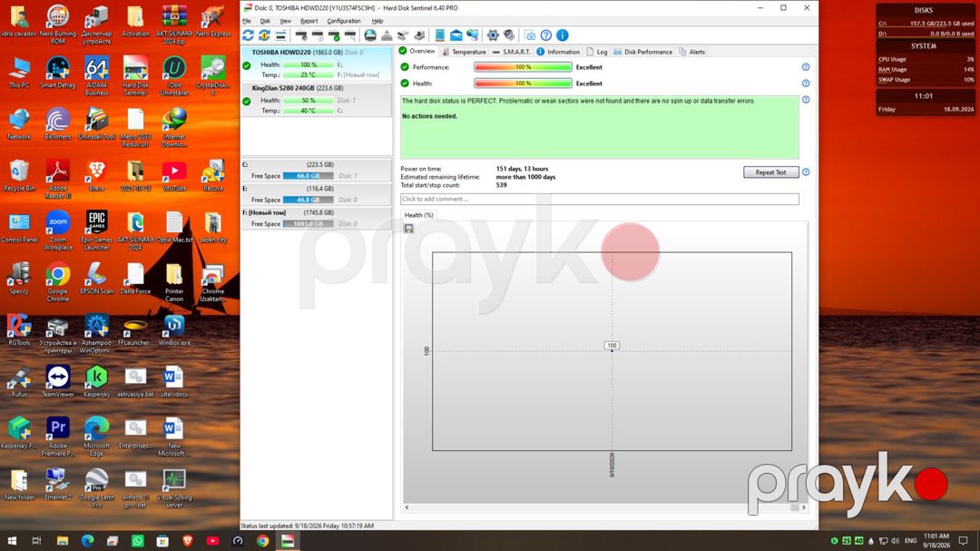Viewport: 980px width, 551px height.
Task: Open Speccy desktop icon
Action: 19,279
